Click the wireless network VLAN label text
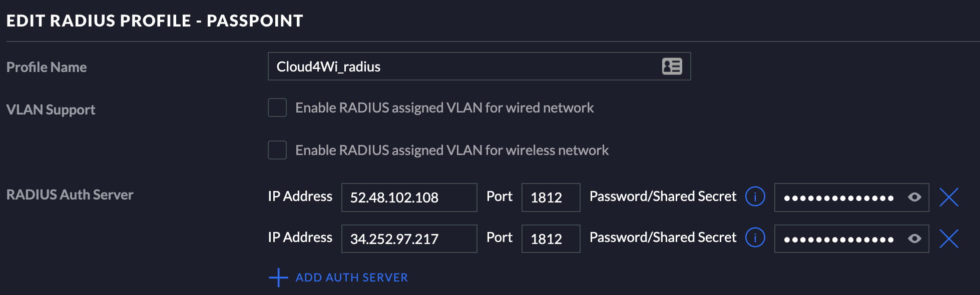980x295 pixels. [x=452, y=150]
